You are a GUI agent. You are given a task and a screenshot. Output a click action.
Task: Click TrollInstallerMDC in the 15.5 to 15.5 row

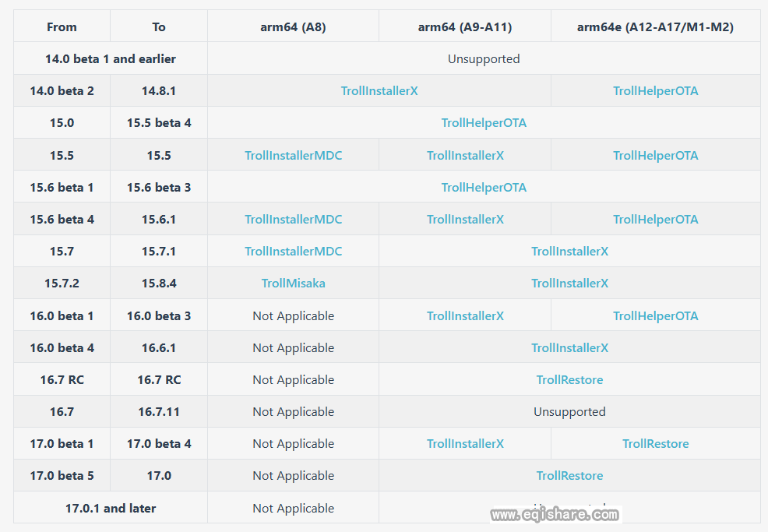pos(293,156)
